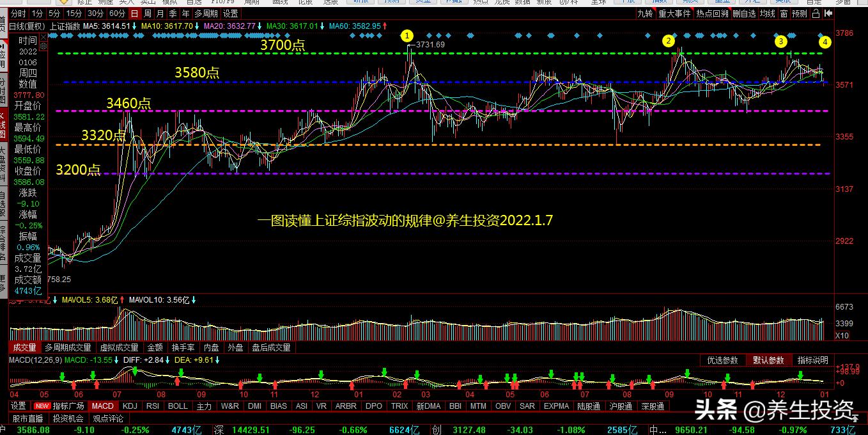Switch to the DMI indicator

(254, 406)
